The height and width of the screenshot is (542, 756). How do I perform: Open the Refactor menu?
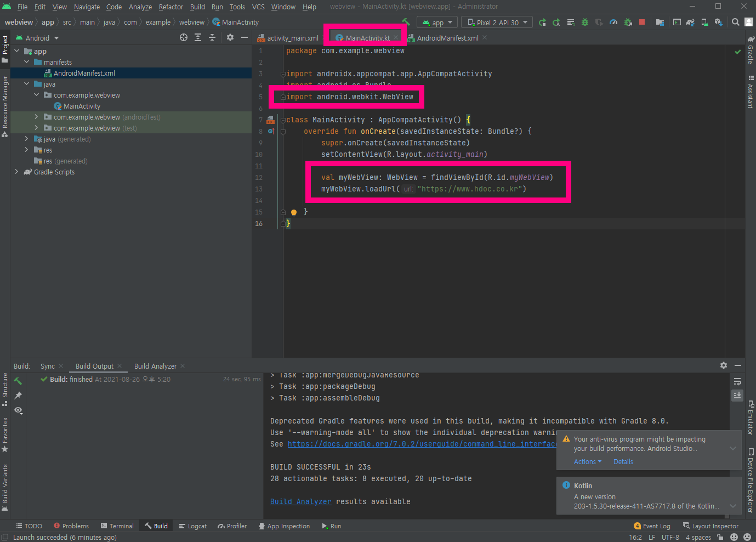coord(171,7)
